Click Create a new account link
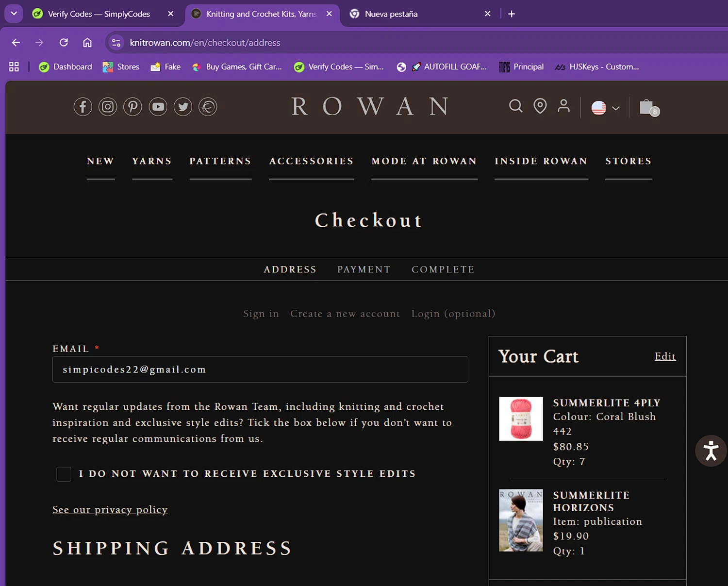 (x=345, y=314)
